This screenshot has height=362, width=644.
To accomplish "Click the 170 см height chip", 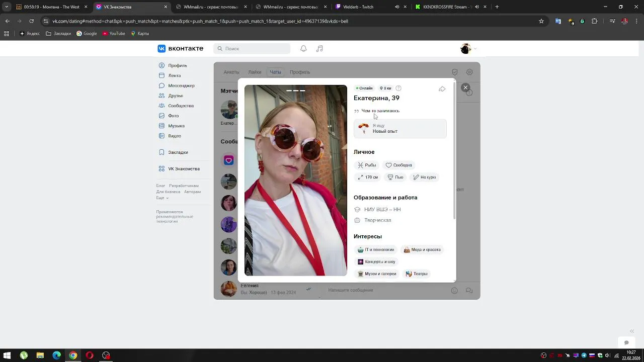I will point(368,177).
